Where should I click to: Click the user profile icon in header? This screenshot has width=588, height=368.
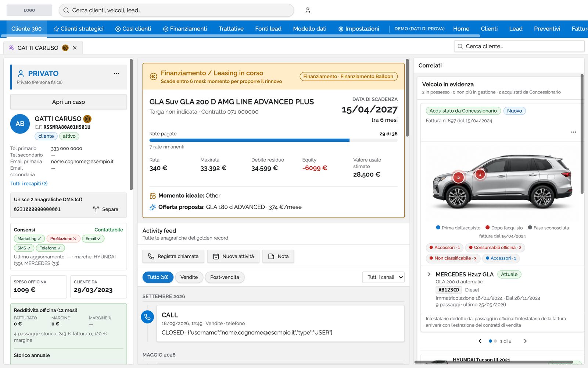click(x=308, y=10)
